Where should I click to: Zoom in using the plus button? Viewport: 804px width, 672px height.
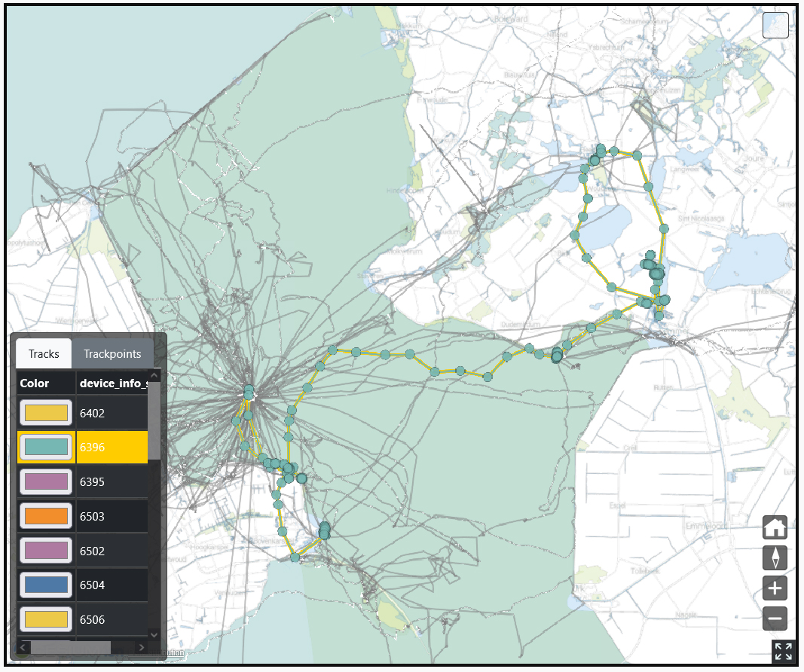click(775, 588)
